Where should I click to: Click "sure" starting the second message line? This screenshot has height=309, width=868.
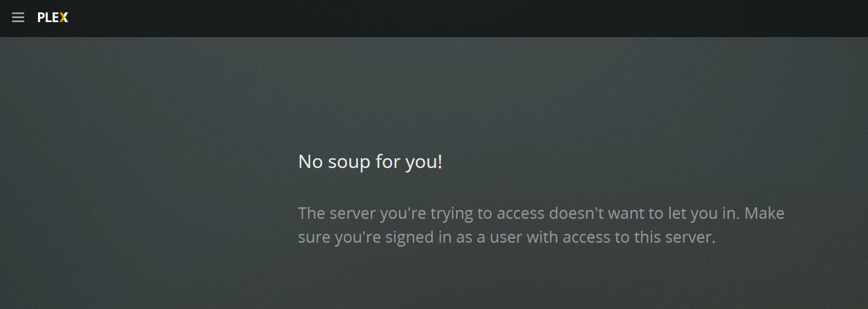click(x=314, y=238)
